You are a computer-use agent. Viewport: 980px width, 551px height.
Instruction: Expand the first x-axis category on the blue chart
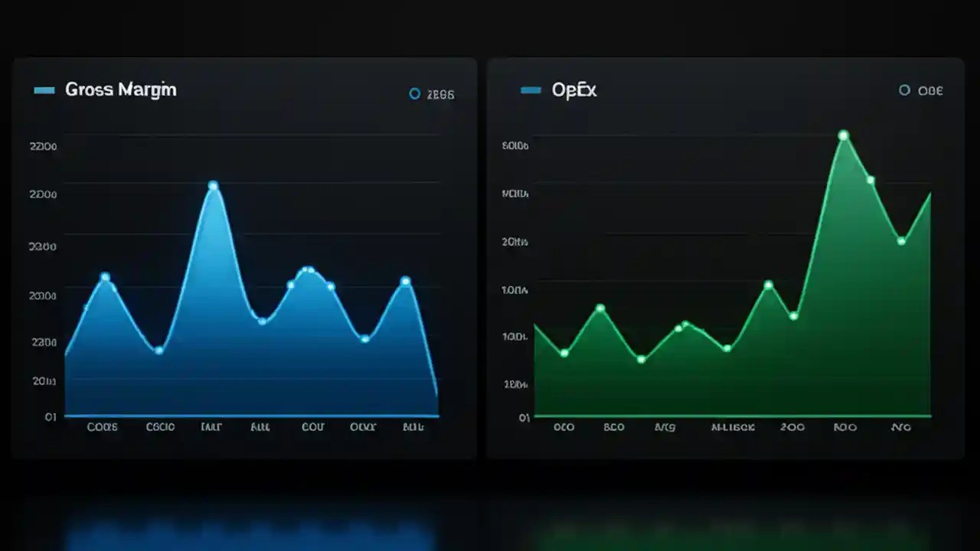click(x=102, y=427)
